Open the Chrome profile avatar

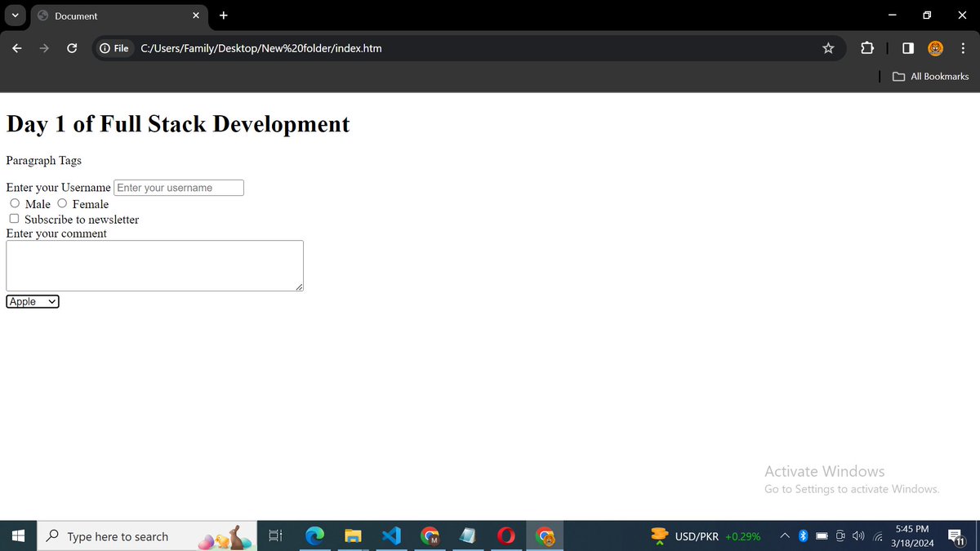(936, 48)
